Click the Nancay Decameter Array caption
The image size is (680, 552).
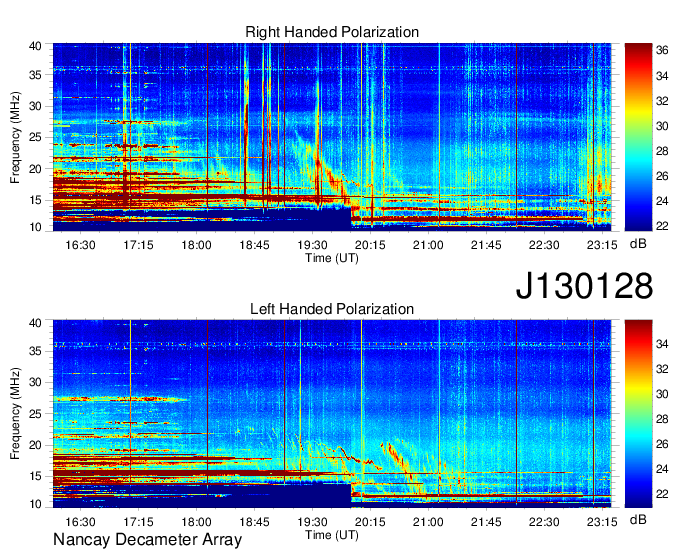[x=147, y=540]
